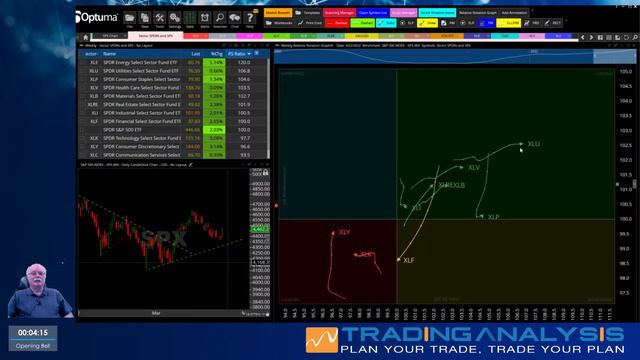Click the XLP label on rotation graph
Viewport: 640px width, 360px height.
tap(493, 217)
